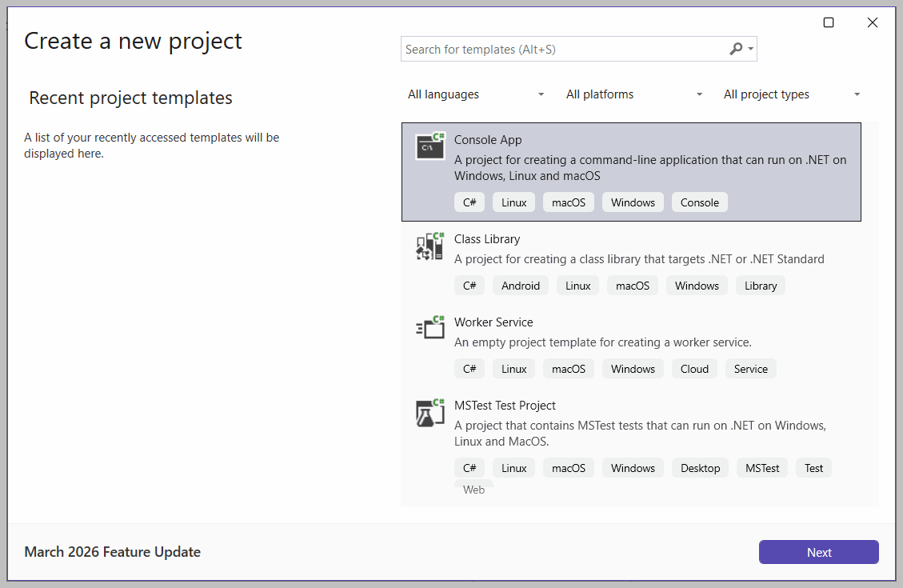Choose the MSTest Test Project title
Screen dimensions: 903x588
[505, 406]
